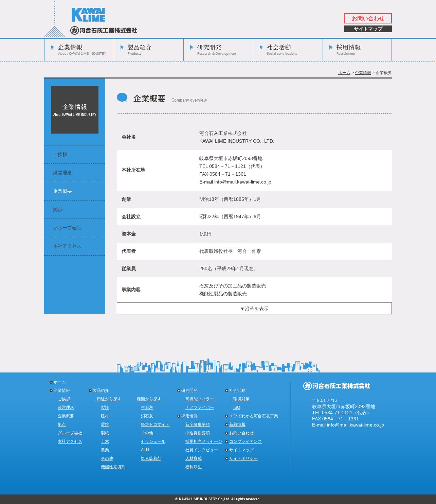This screenshot has height=504, width=436.
Task: Click footer お問い合わせ link
Action: [x=241, y=433]
